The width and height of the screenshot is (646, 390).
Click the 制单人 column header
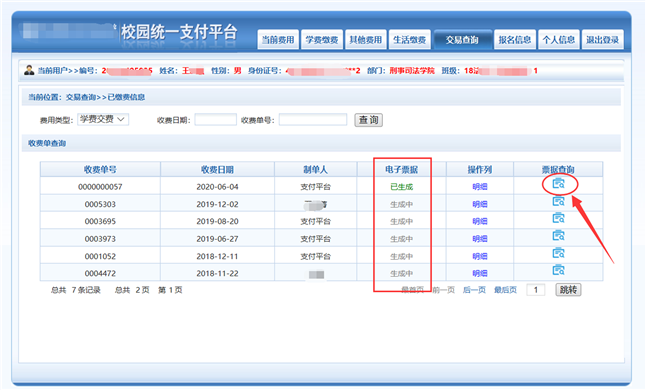[x=315, y=169]
